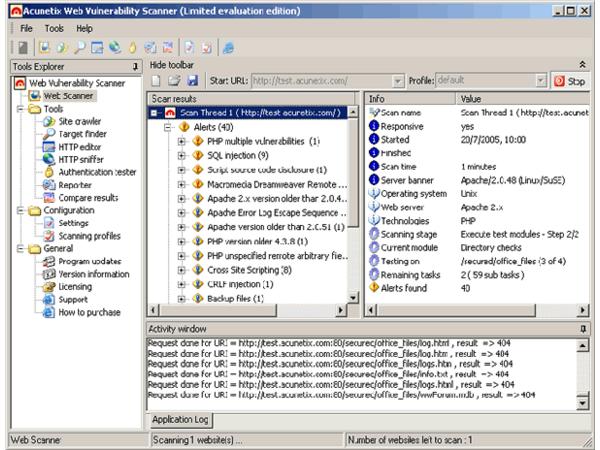Expand the Cross Site Scripting (8) node
The height and width of the screenshot is (450, 600).
pos(182,269)
